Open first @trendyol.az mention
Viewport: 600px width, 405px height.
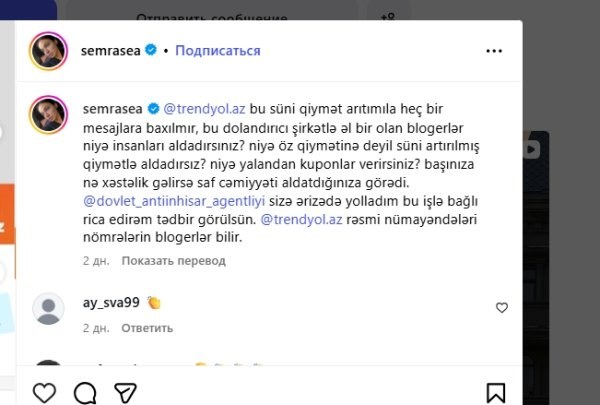[204, 109]
